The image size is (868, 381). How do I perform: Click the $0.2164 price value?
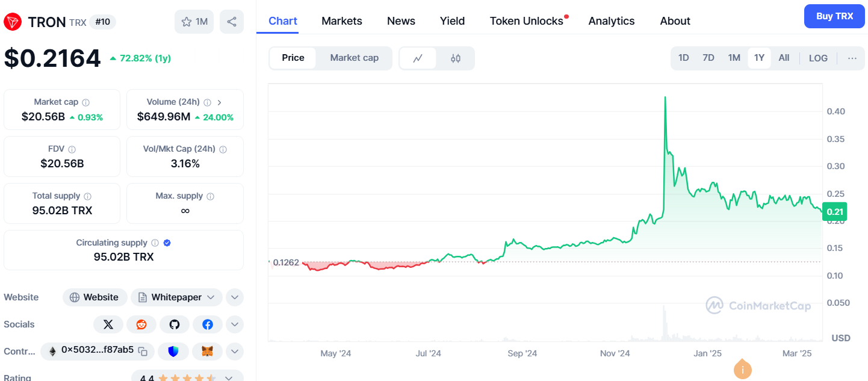tap(52, 58)
